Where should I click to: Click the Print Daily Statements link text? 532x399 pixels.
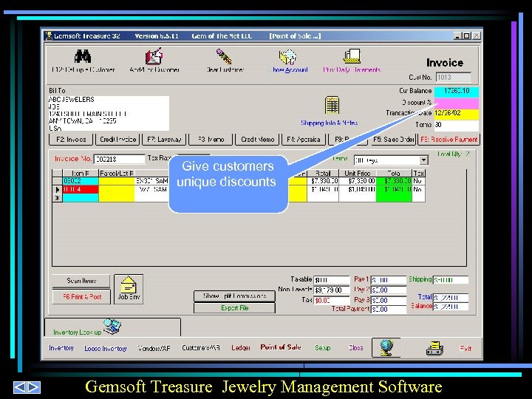(x=352, y=70)
